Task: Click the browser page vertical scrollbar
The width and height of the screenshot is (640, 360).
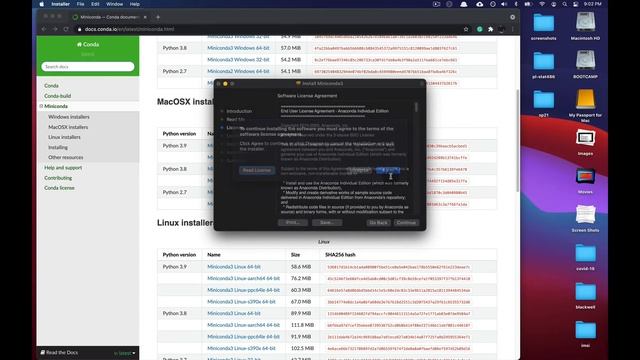Action: click(518, 140)
